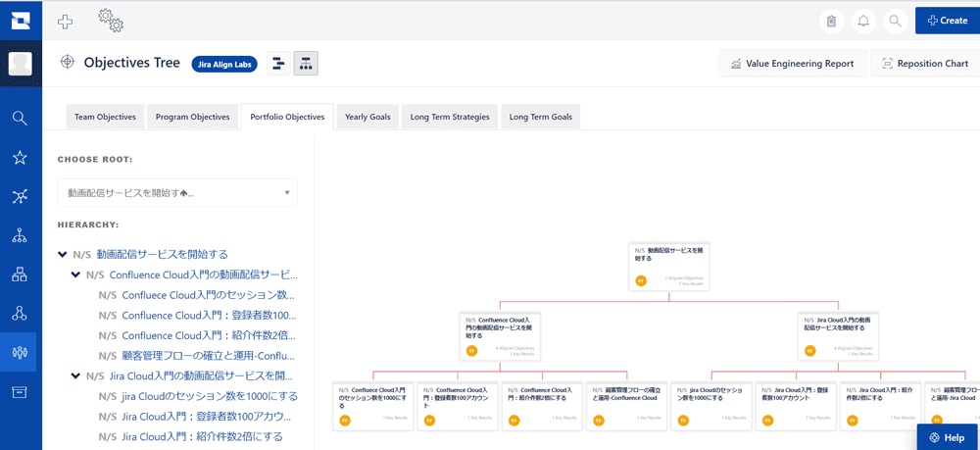Open the Help button
Screen dimensions: 980x450
click(947, 437)
